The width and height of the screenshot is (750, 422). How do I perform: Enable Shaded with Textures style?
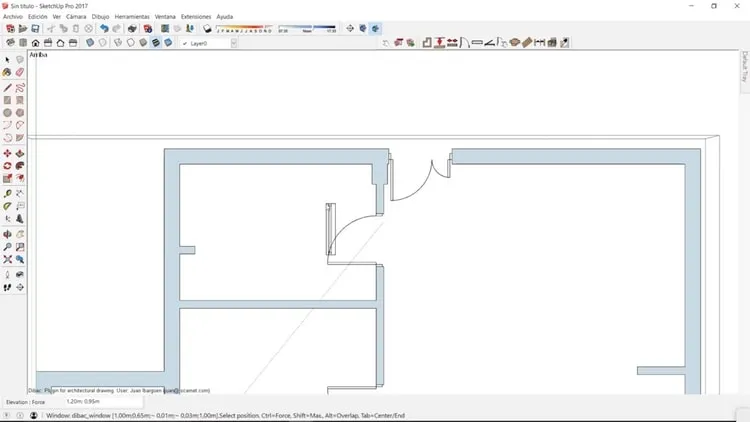pos(155,43)
